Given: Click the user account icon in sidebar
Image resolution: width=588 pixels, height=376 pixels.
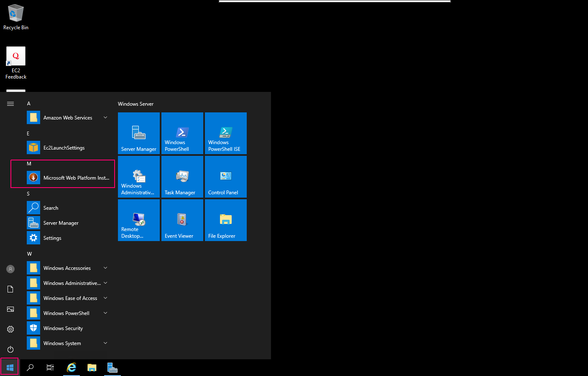Looking at the screenshot, I should [10, 269].
